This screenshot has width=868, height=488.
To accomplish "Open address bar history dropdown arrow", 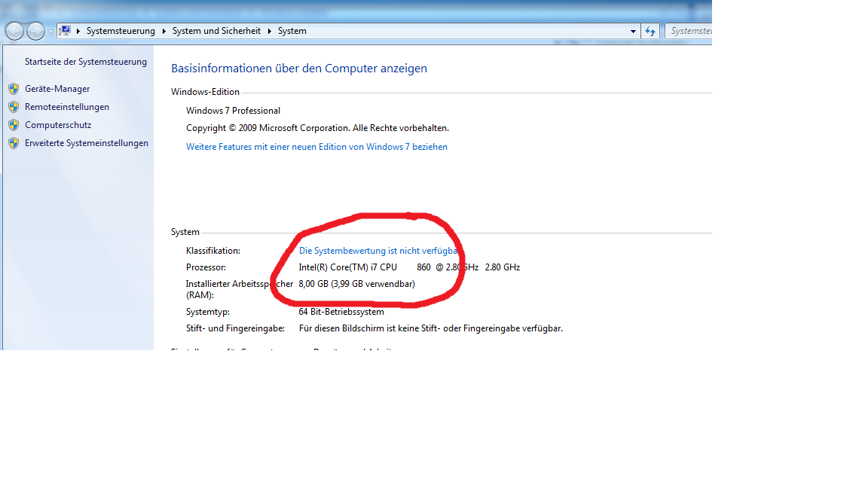I will (x=633, y=32).
